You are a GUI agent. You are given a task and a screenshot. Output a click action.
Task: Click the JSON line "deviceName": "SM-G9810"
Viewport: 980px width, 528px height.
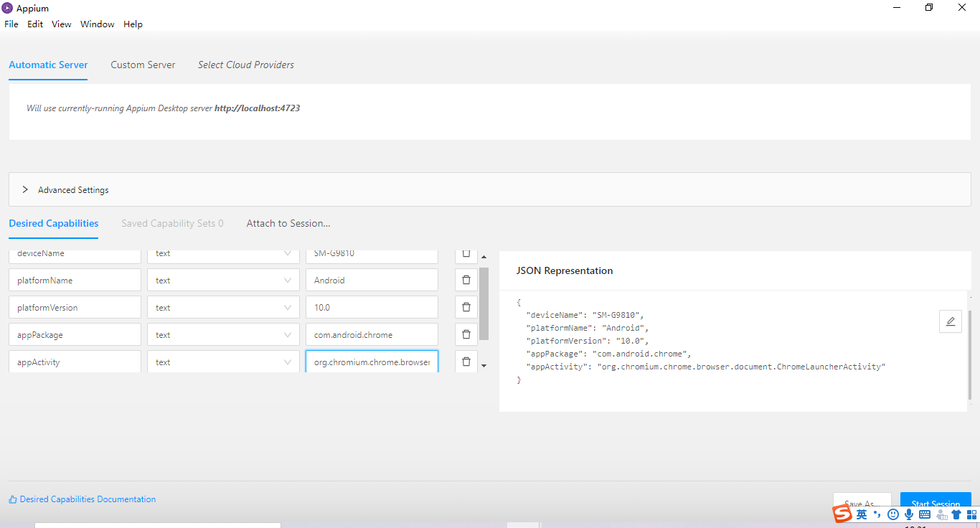[x=586, y=315]
